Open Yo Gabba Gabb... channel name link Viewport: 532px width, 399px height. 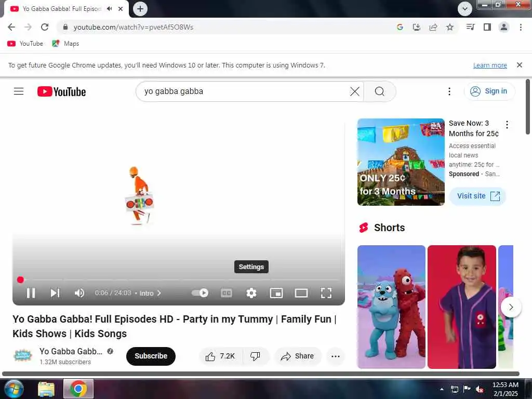[x=71, y=351]
